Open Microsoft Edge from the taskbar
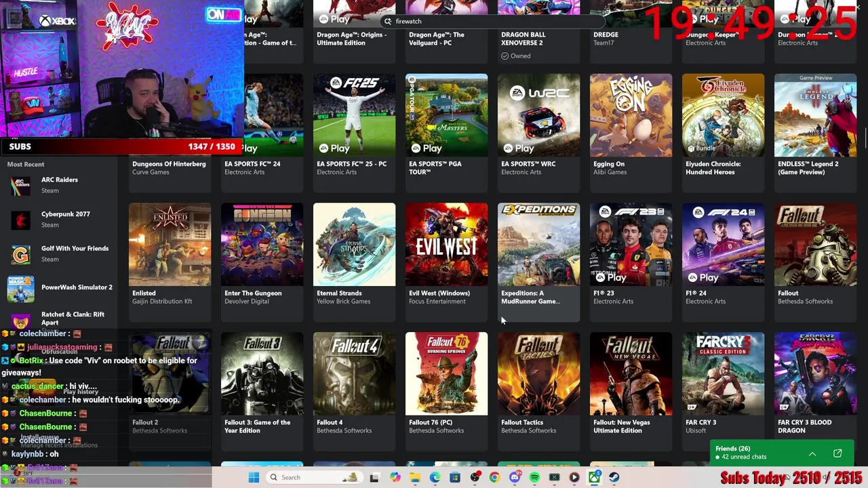This screenshot has height=488, width=868. 435,477
